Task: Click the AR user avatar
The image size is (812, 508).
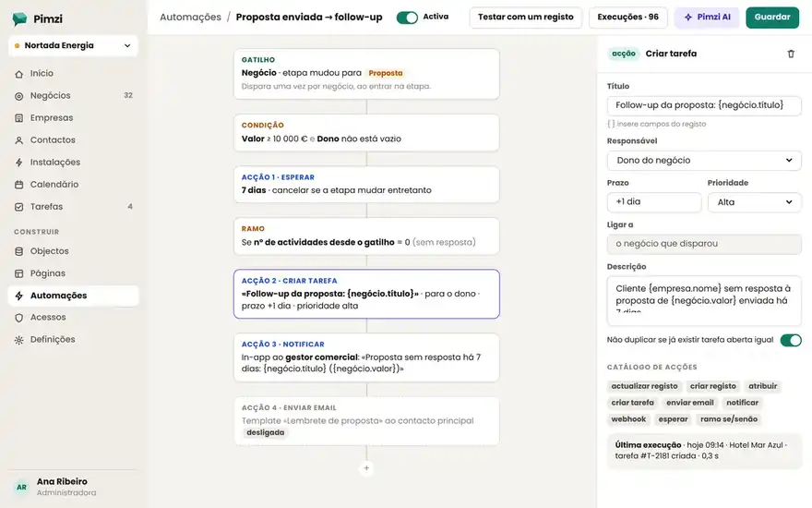Action: 21,488
